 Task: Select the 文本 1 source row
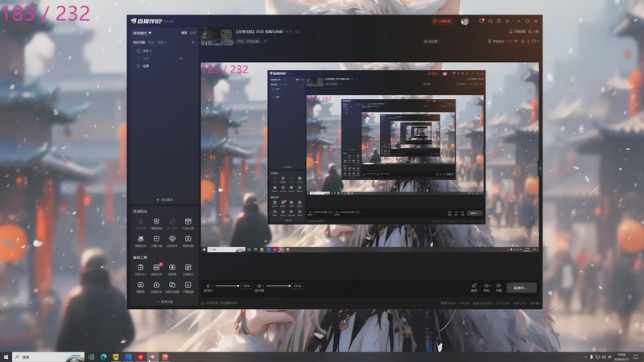(163, 51)
